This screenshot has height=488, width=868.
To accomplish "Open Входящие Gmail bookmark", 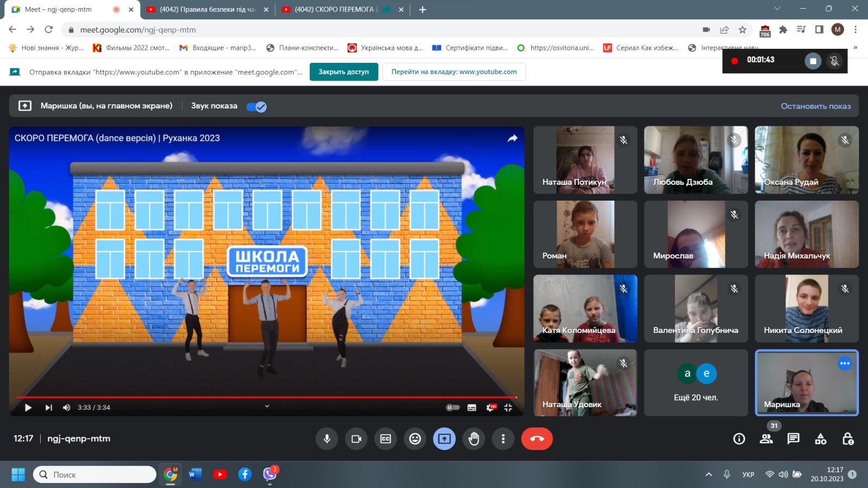I will pyautogui.click(x=218, y=48).
